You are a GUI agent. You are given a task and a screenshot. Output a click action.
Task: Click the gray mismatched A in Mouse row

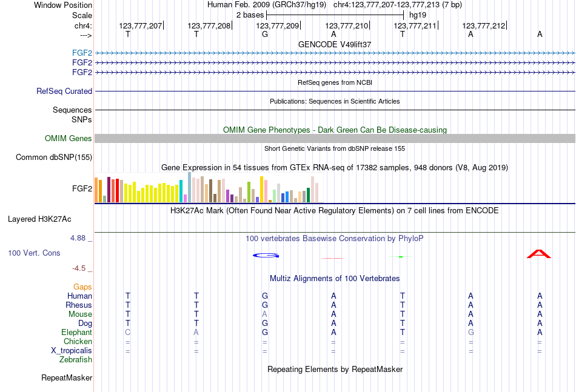tap(264, 314)
